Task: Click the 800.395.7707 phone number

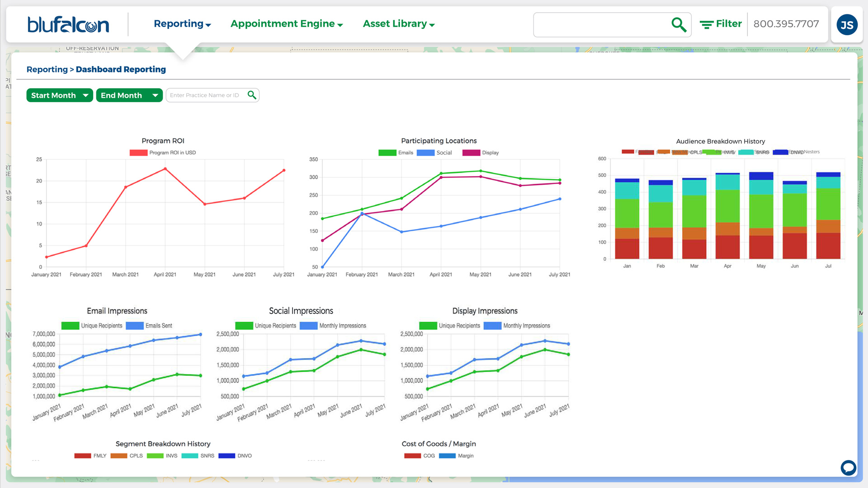Action: [x=787, y=24]
